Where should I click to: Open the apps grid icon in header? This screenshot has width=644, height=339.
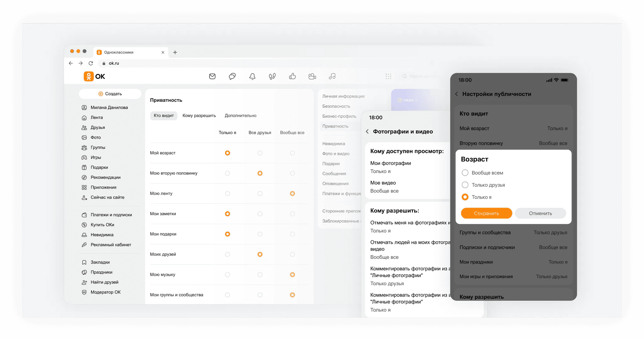388,76
